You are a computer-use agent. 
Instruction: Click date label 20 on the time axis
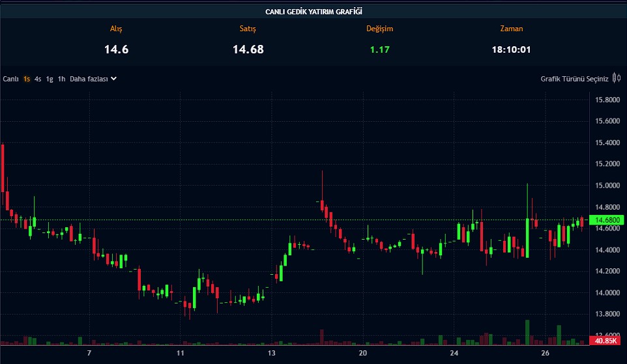363,353
